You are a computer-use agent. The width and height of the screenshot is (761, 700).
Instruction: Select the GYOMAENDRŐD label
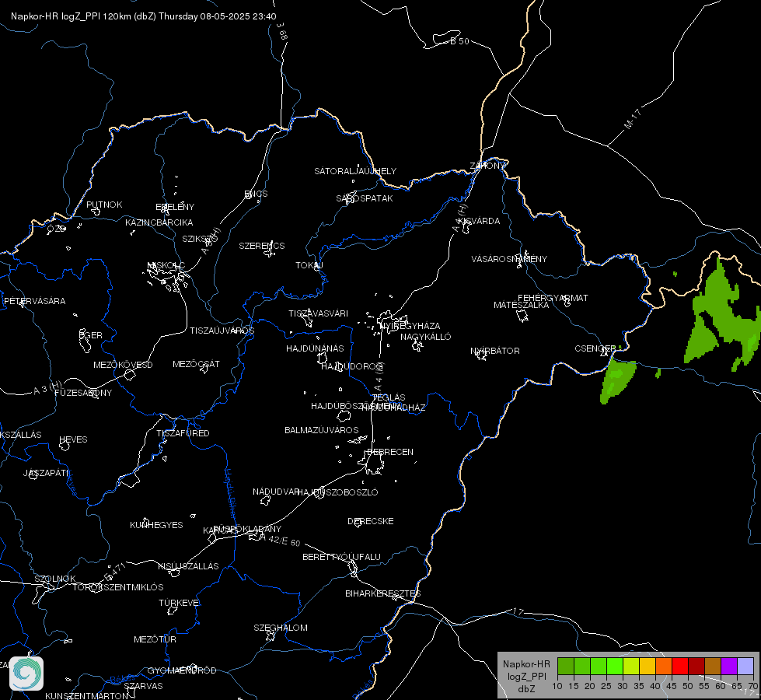tap(182, 670)
